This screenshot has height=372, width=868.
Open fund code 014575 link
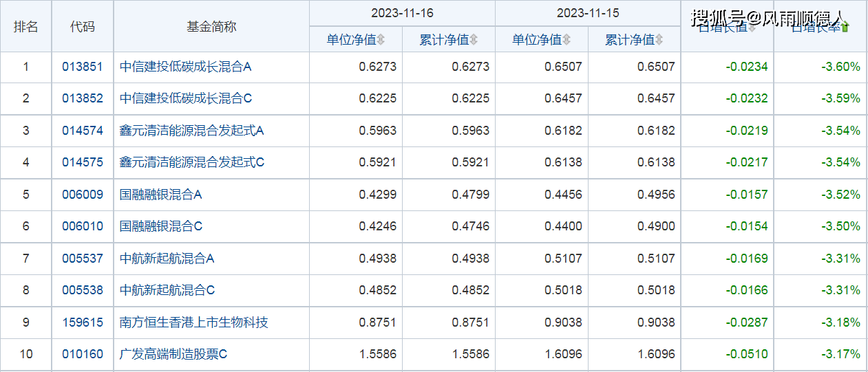83,162
